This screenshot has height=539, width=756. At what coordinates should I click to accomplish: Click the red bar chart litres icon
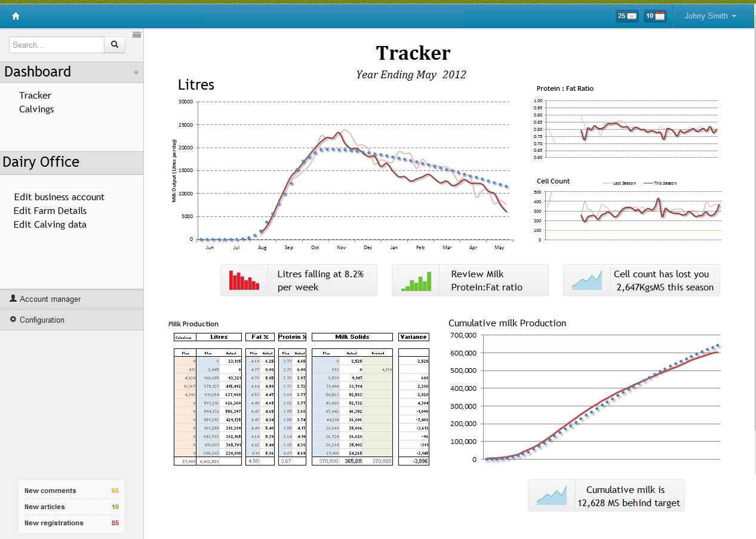(x=244, y=280)
